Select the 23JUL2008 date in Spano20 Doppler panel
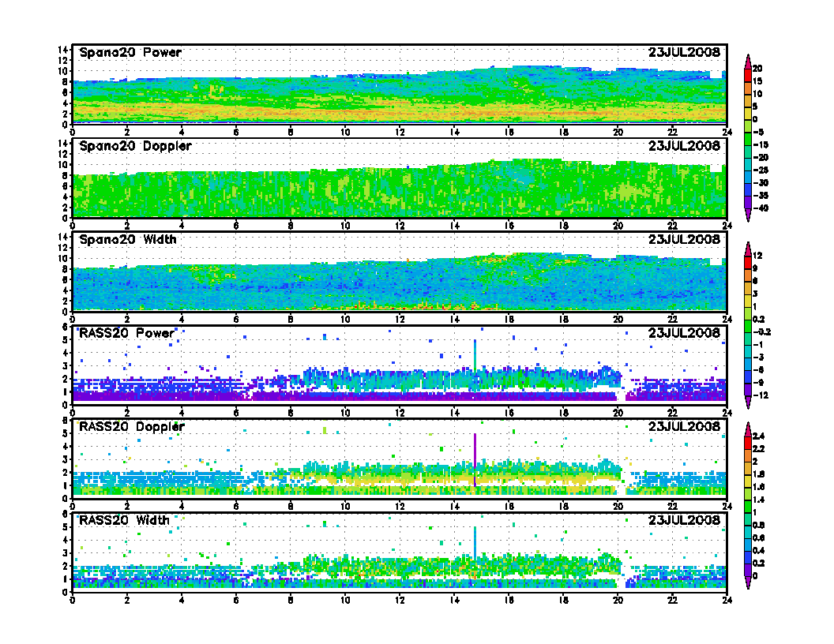834x644 pixels. (684, 145)
